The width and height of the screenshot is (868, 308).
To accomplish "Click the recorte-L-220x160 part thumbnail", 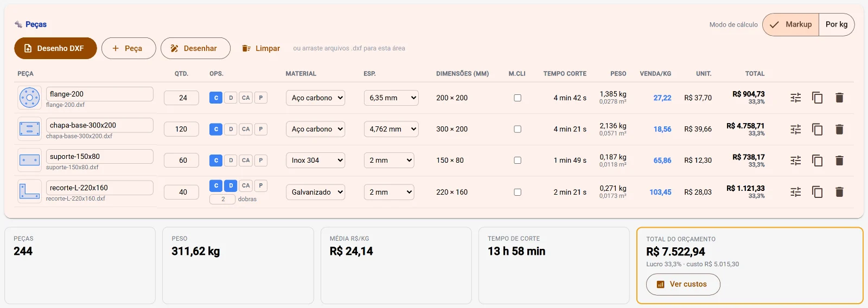I will tap(29, 191).
